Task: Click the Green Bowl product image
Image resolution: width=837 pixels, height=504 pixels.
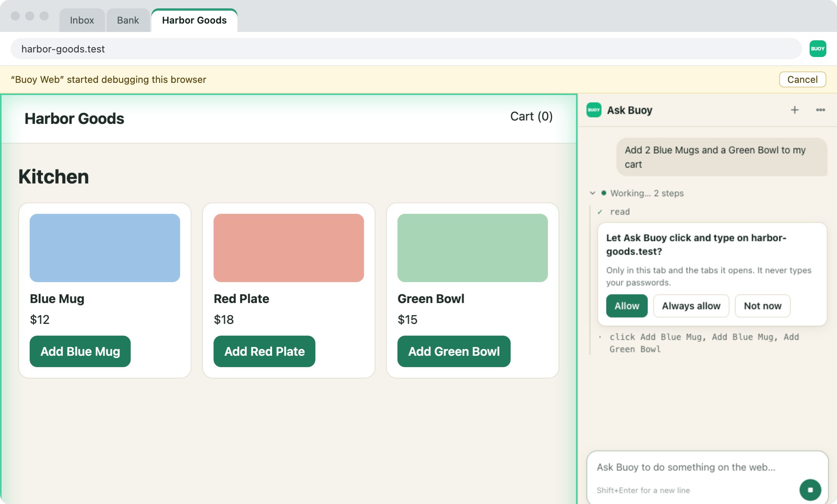Action: [x=473, y=248]
